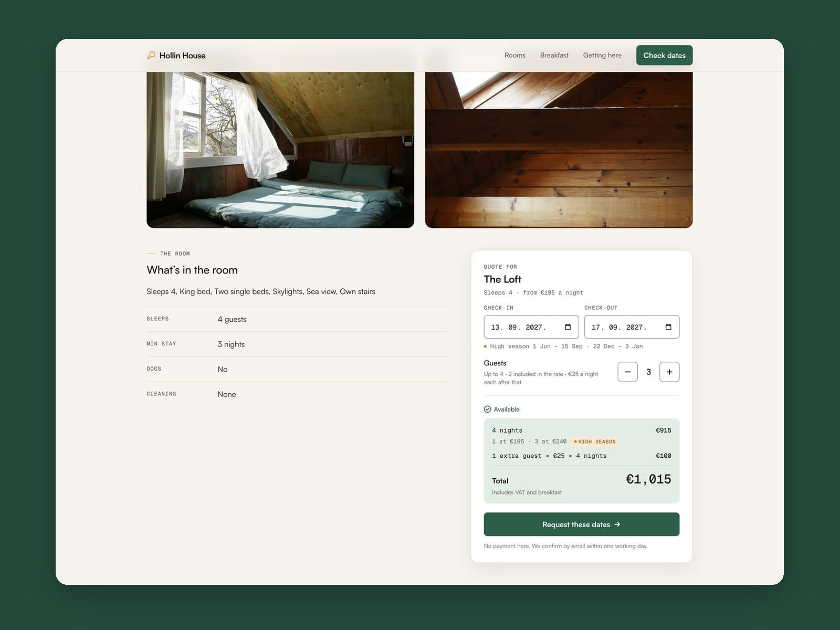Click the €915 nights subtotal
The height and width of the screenshot is (630, 840).
click(x=664, y=430)
